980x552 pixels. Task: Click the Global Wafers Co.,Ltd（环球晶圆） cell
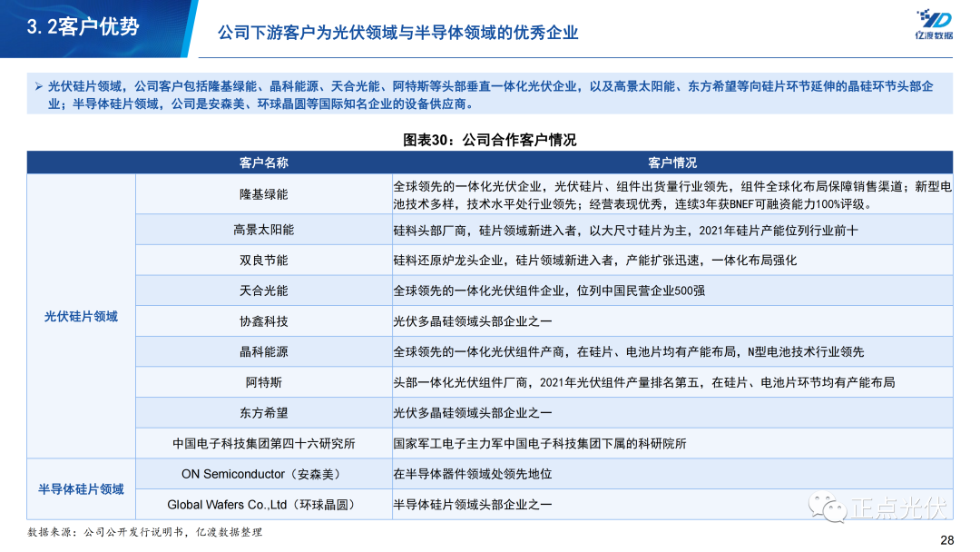(x=264, y=505)
